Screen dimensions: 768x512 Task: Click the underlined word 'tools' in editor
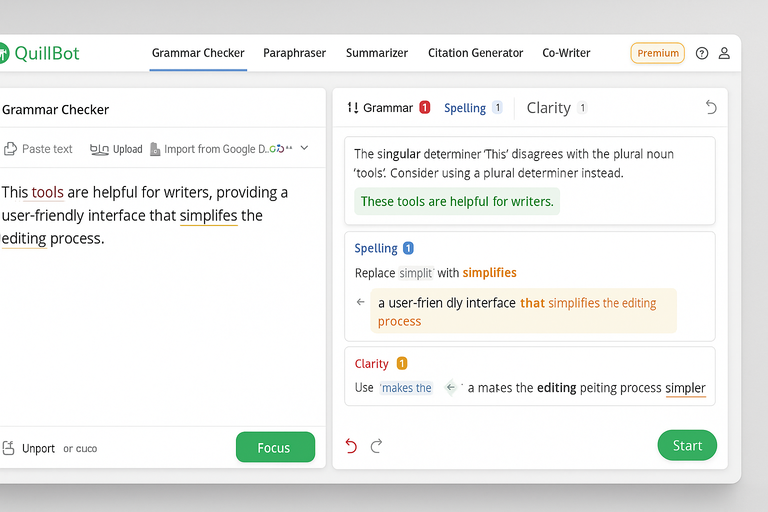pos(48,193)
